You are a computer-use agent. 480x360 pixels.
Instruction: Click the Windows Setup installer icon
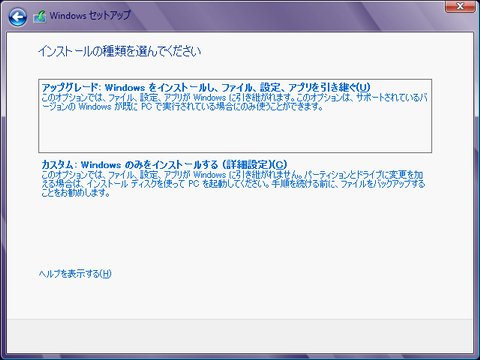(x=40, y=17)
